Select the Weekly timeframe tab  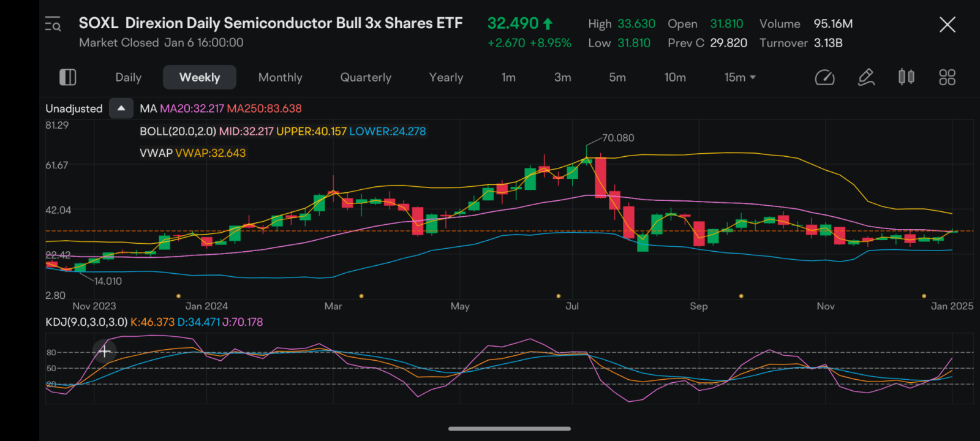[x=200, y=77]
